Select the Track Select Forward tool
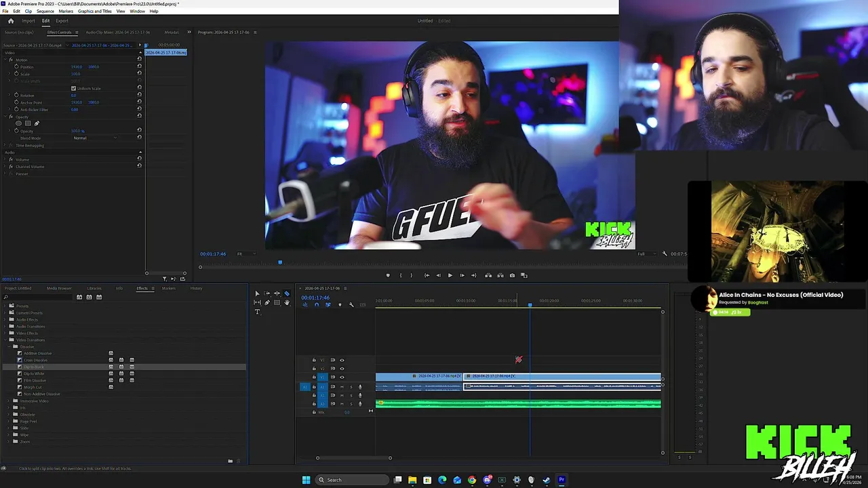This screenshot has height=488, width=868. click(x=267, y=293)
